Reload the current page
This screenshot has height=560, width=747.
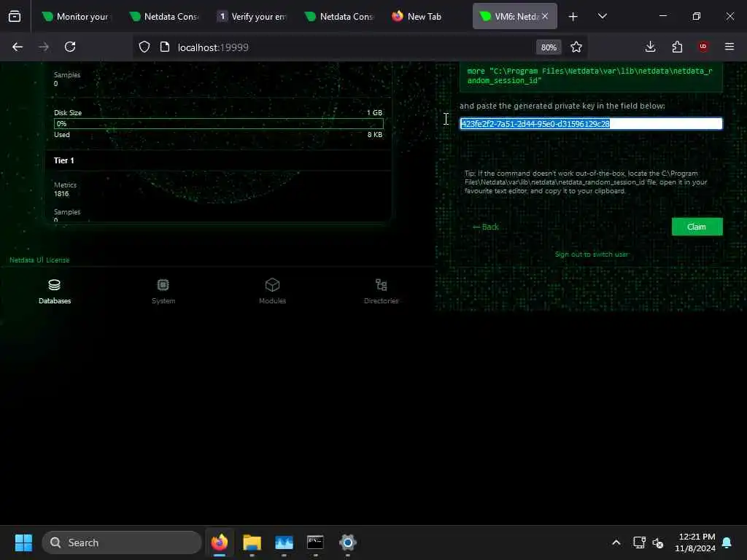coord(70,47)
